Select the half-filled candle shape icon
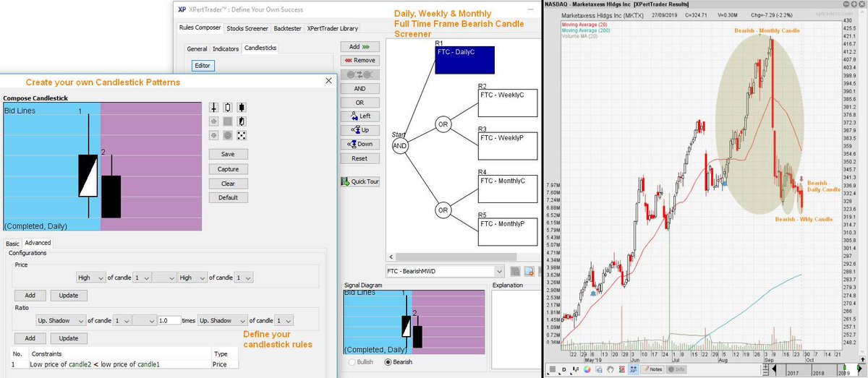 [242, 121]
